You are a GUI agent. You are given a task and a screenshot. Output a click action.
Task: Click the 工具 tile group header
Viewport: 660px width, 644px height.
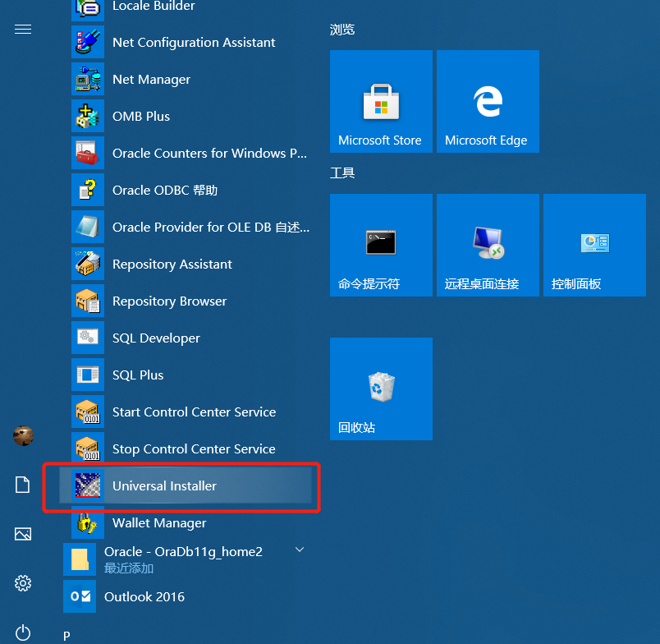342,173
